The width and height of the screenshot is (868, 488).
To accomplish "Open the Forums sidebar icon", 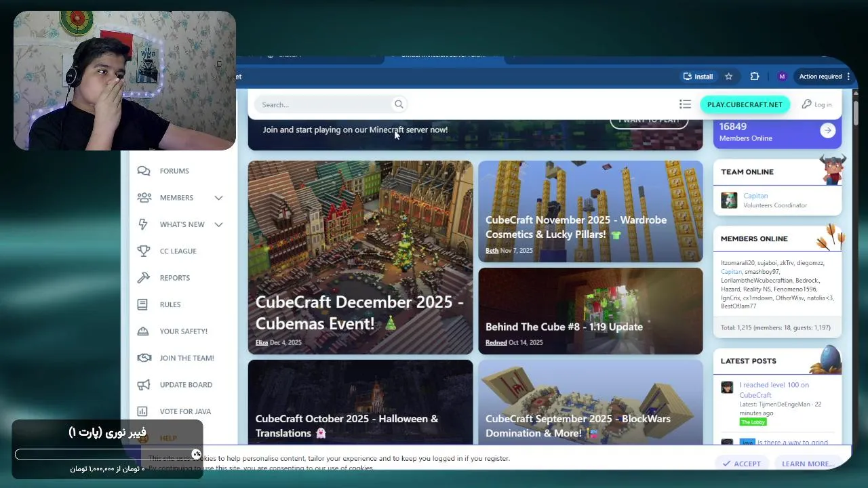I will coord(143,171).
